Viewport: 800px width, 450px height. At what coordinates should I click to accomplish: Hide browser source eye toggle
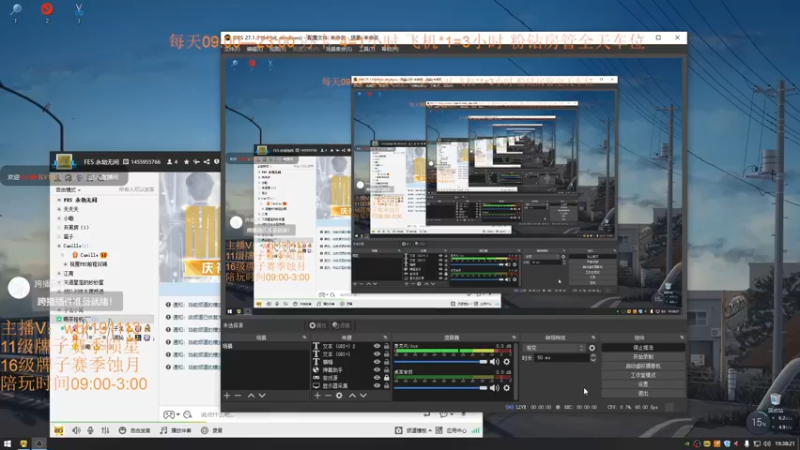tap(377, 369)
